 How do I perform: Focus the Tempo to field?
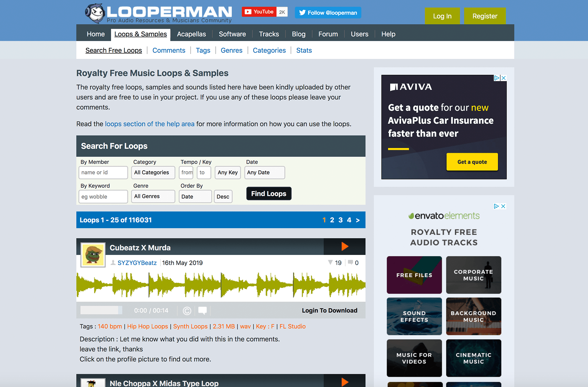(x=204, y=173)
